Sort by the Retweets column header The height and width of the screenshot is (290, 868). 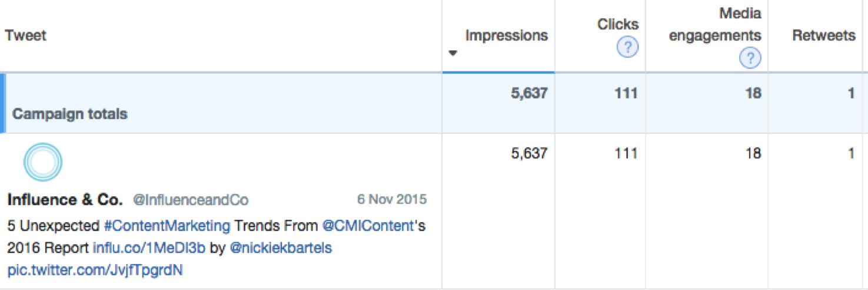(x=823, y=35)
